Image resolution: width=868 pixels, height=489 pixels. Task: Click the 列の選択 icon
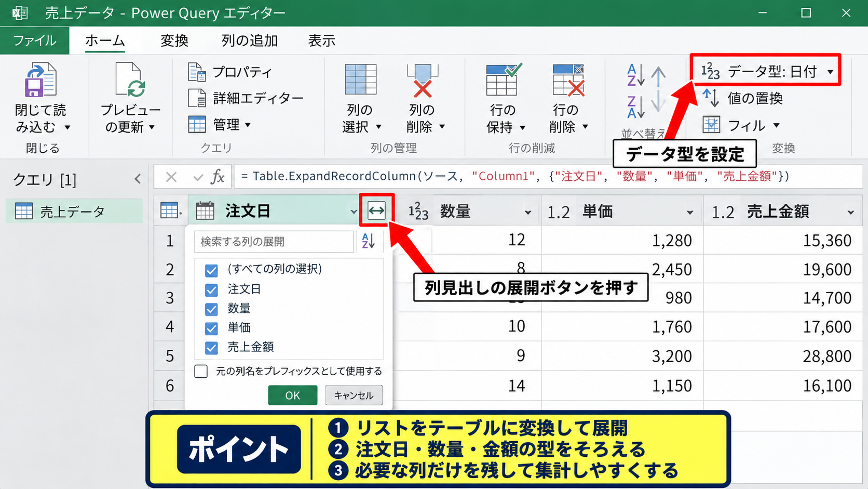[x=361, y=80]
